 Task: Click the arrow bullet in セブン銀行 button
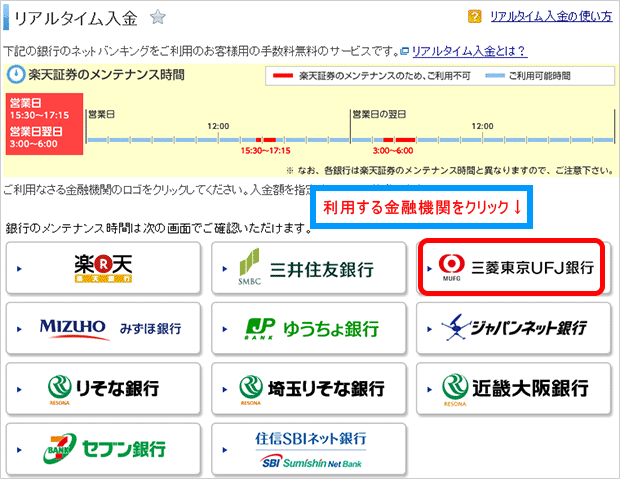pos(19,450)
